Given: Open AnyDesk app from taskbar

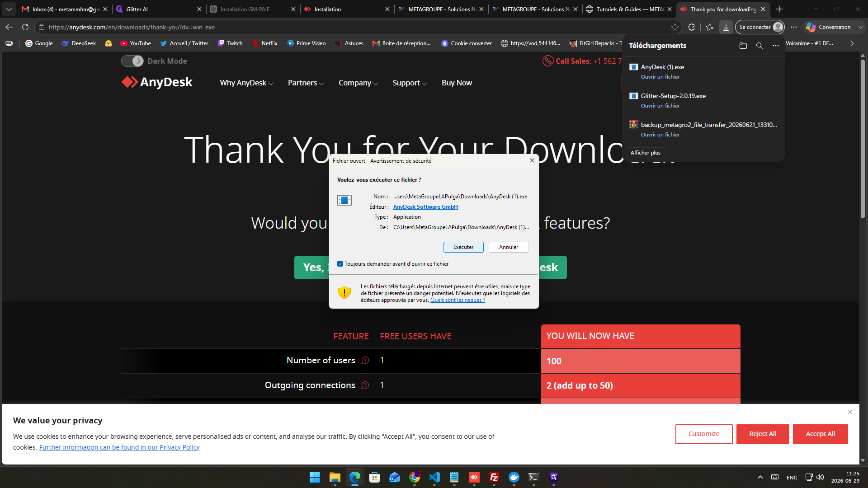Looking at the screenshot, I should pos(474,477).
